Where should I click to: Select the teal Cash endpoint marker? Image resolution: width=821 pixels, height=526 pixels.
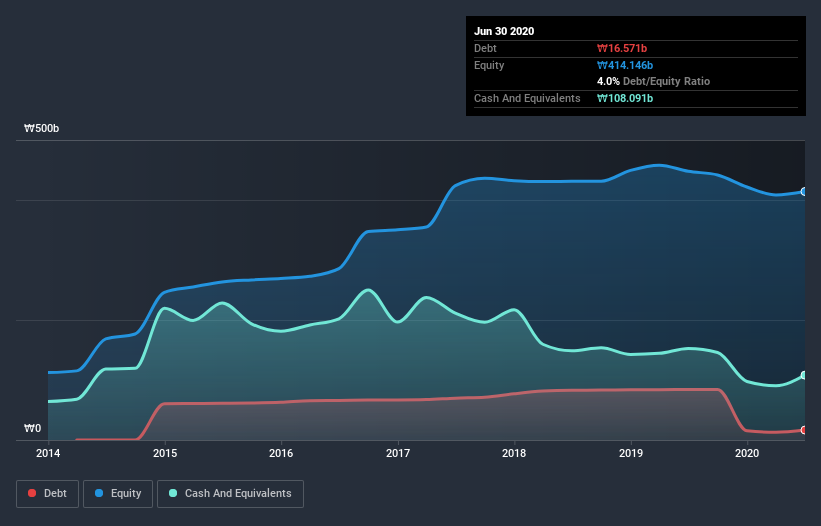tap(804, 375)
